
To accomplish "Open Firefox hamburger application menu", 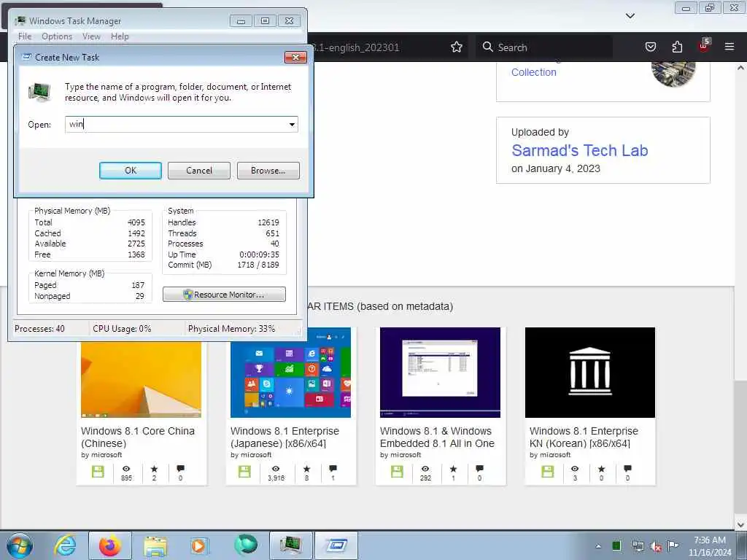I will pos(729,47).
